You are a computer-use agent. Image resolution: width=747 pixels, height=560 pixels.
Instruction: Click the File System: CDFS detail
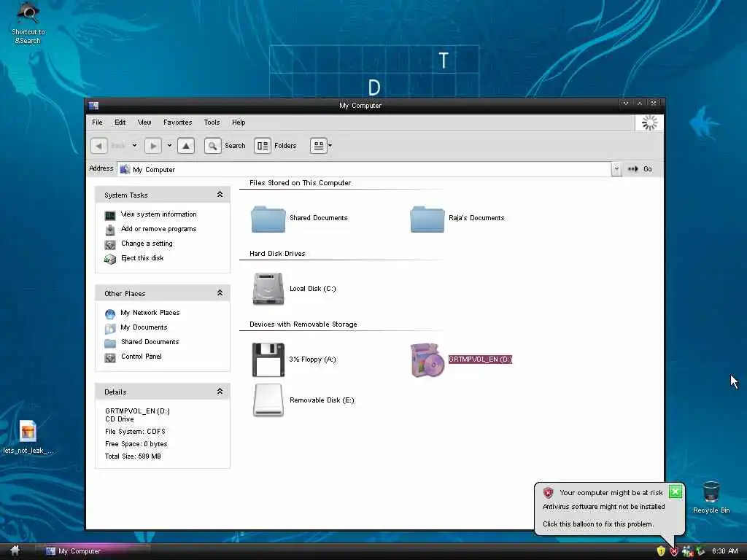(135, 432)
